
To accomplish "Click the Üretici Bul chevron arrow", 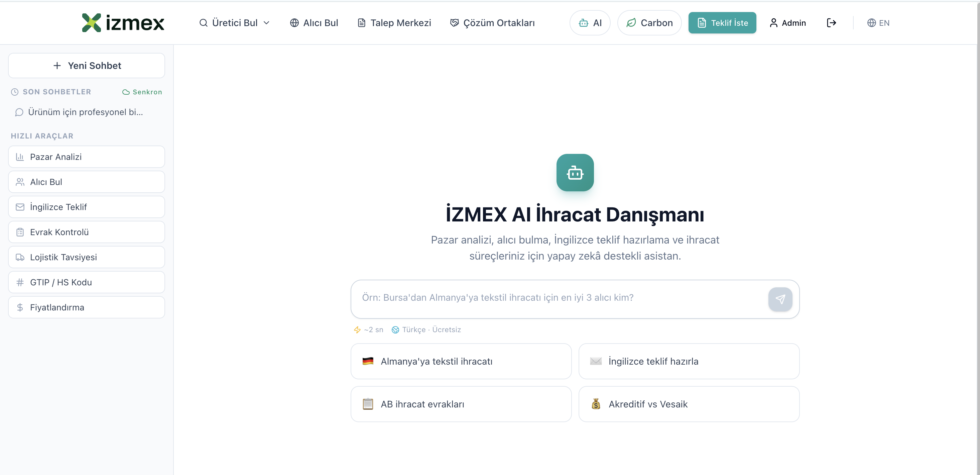I will click(267, 23).
